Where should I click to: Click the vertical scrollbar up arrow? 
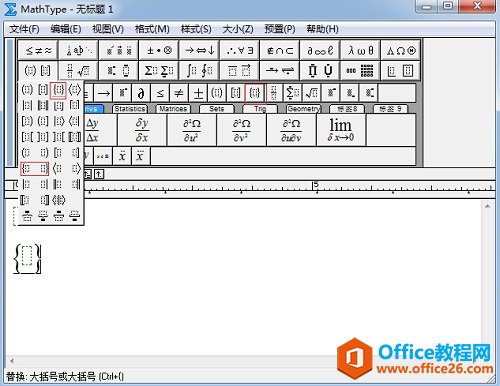pyautogui.click(x=488, y=206)
